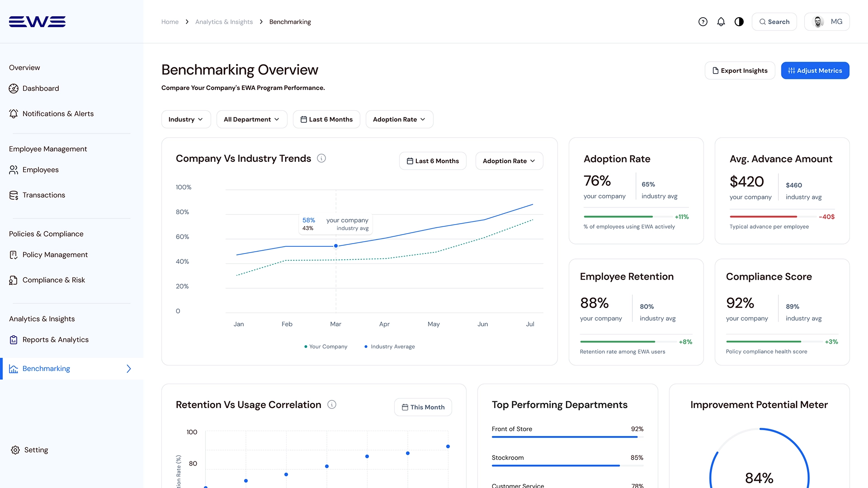This screenshot has width=868, height=488.
Task: Click the Search field in header
Action: tap(774, 22)
